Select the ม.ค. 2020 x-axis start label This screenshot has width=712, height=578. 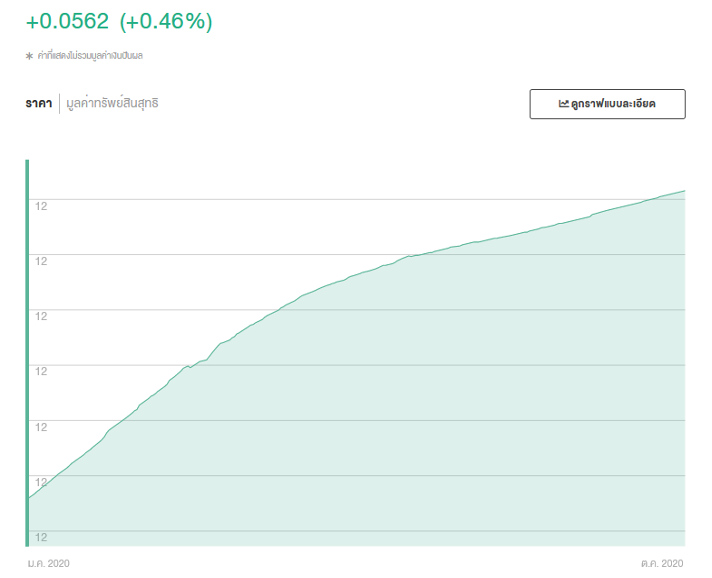click(48, 564)
